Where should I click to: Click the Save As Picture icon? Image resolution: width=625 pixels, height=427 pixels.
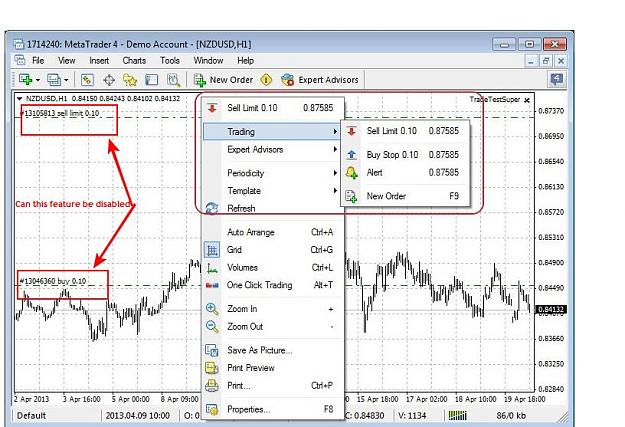pos(212,350)
